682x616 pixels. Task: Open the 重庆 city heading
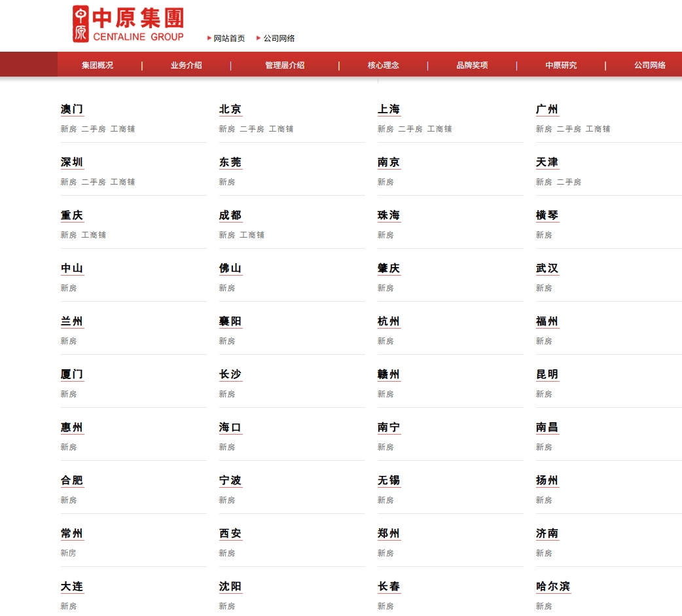point(72,215)
